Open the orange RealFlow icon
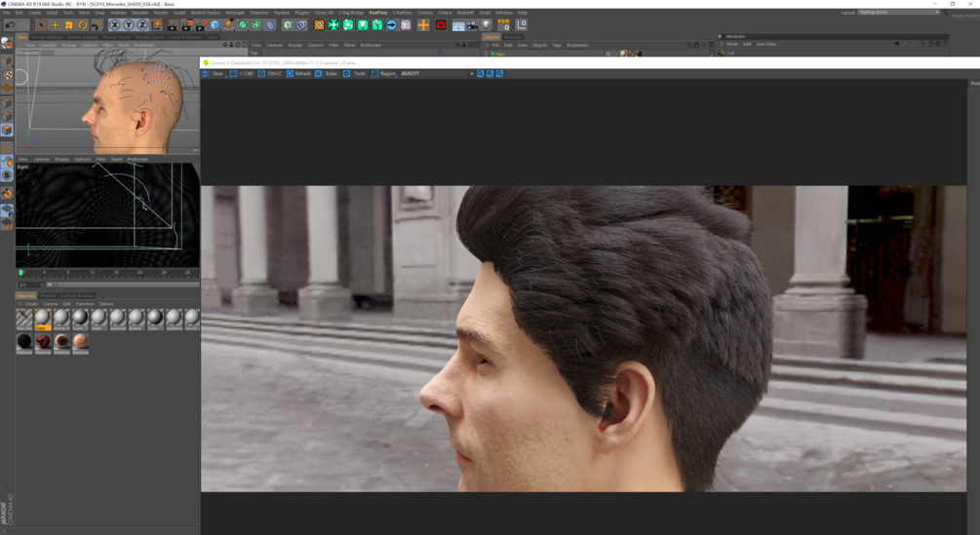The height and width of the screenshot is (535, 980). point(319,25)
